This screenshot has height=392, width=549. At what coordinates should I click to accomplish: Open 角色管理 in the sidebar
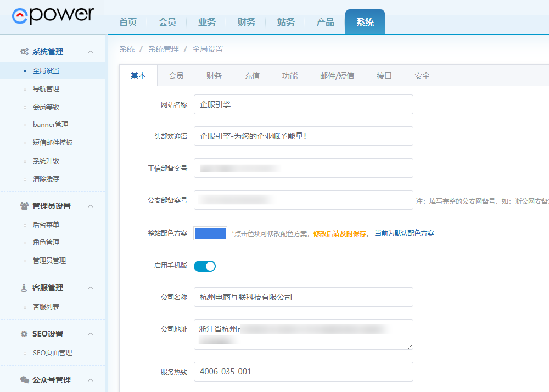coord(46,243)
